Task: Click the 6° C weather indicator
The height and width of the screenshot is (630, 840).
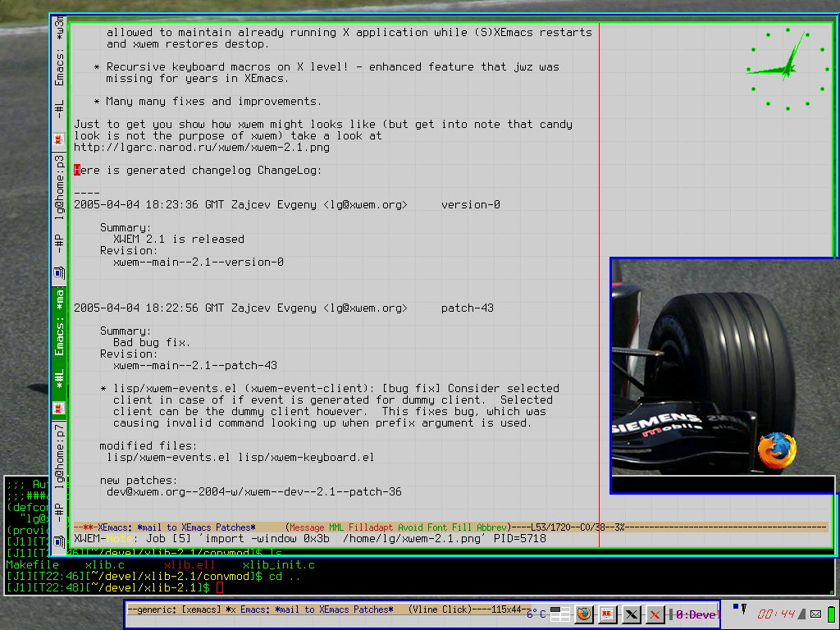Action: [536, 614]
